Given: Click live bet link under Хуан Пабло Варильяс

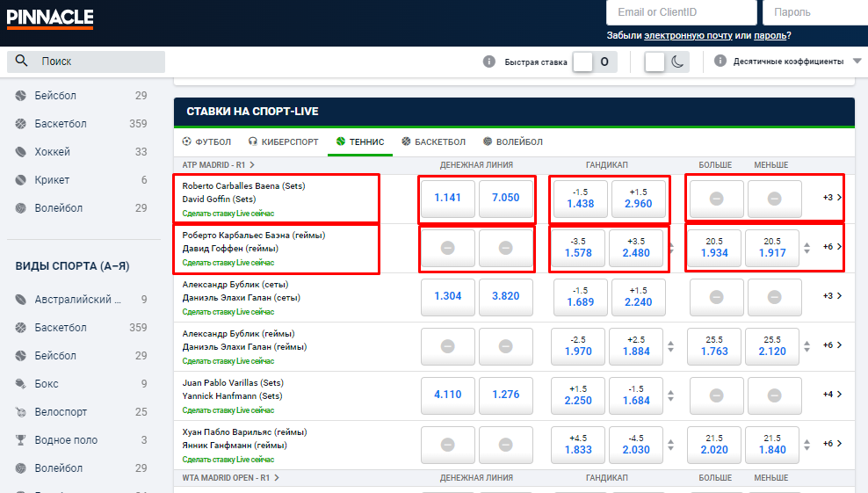Looking at the screenshot, I should click(x=228, y=460).
